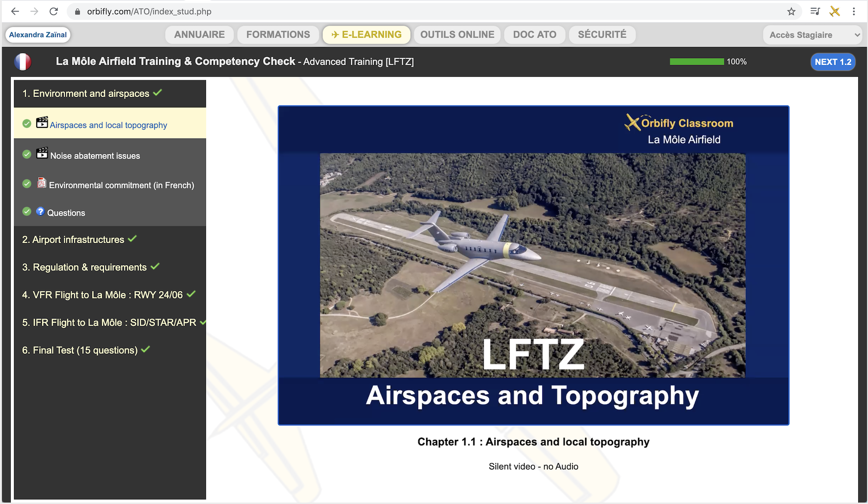Click the Orbifly airplane extension icon
This screenshot has width=868, height=504.
pyautogui.click(x=835, y=12)
